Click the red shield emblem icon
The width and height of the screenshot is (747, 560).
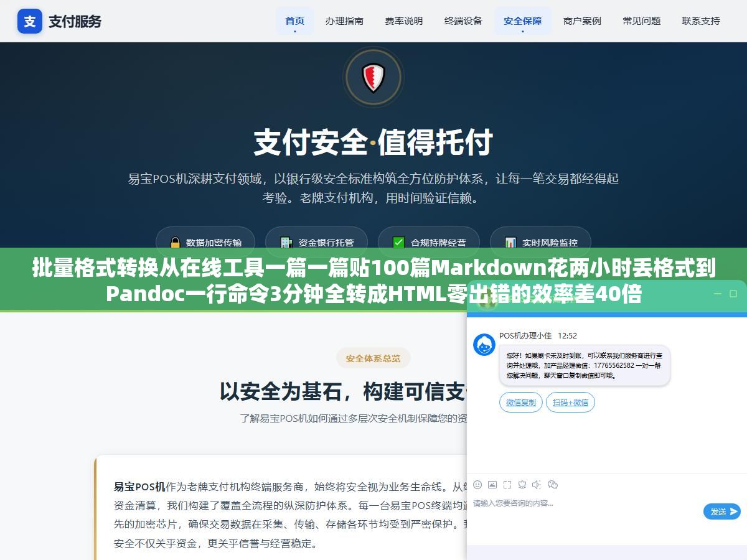[x=374, y=78]
